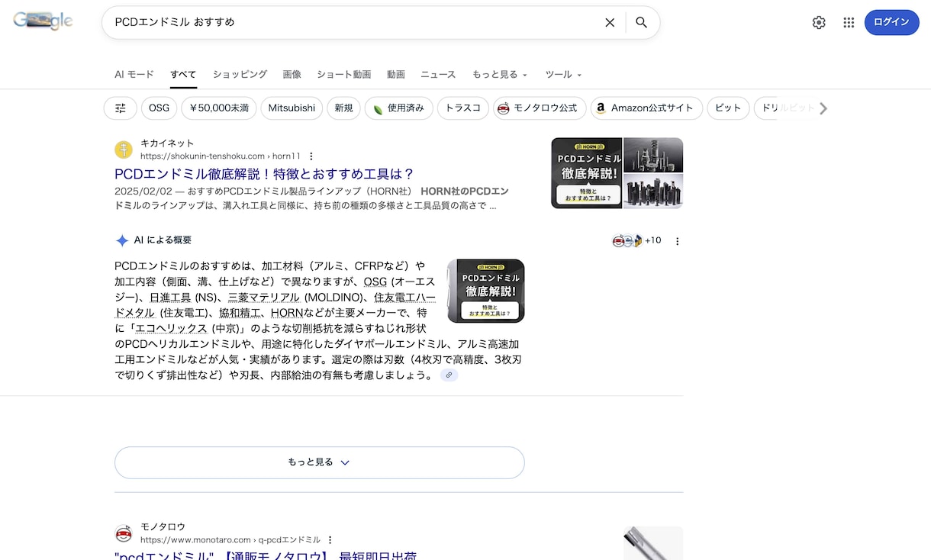The image size is (931, 560).
Task: Select the すべて tab
Action: click(x=183, y=74)
